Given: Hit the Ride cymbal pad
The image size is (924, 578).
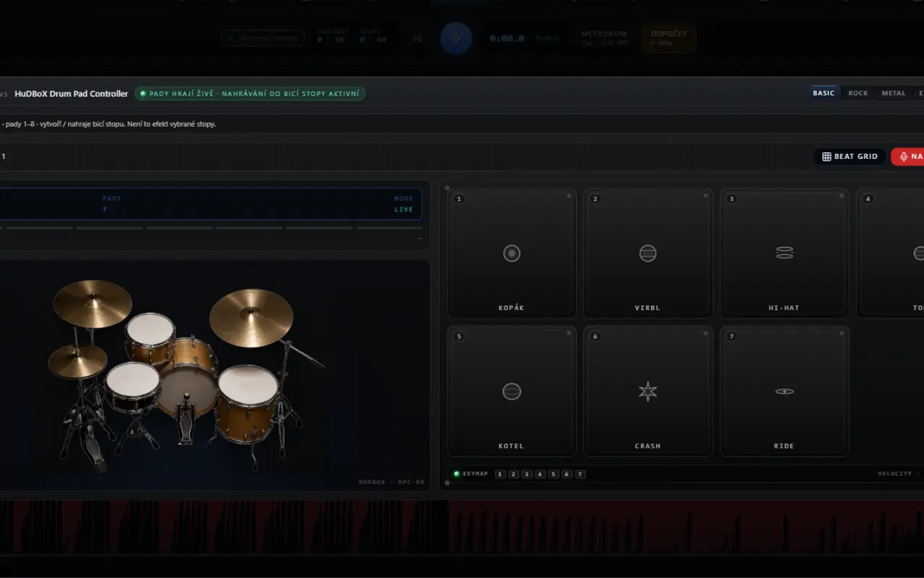Looking at the screenshot, I should 785,392.
